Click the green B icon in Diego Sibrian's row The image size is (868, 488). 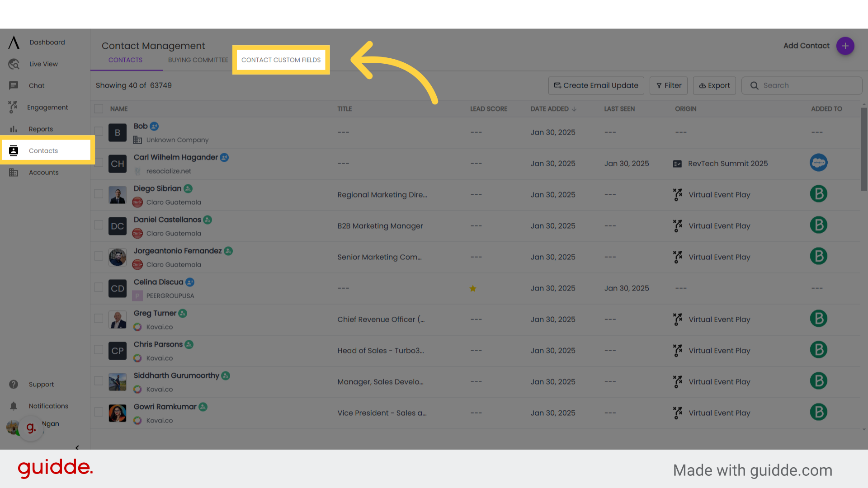pyautogui.click(x=818, y=194)
